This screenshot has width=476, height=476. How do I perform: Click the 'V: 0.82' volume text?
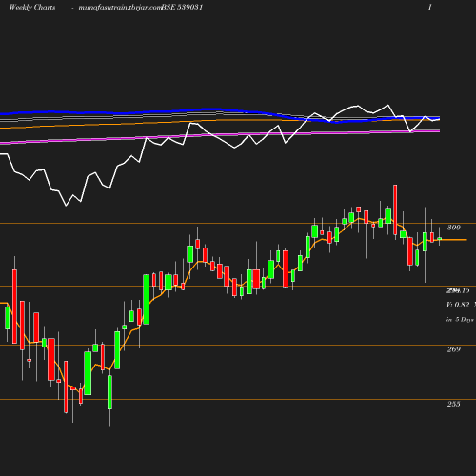click(458, 305)
